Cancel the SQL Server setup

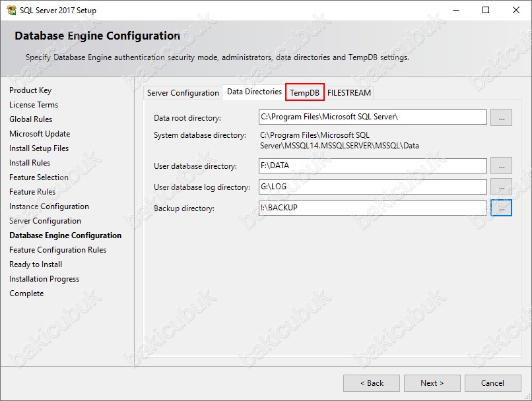(x=492, y=383)
